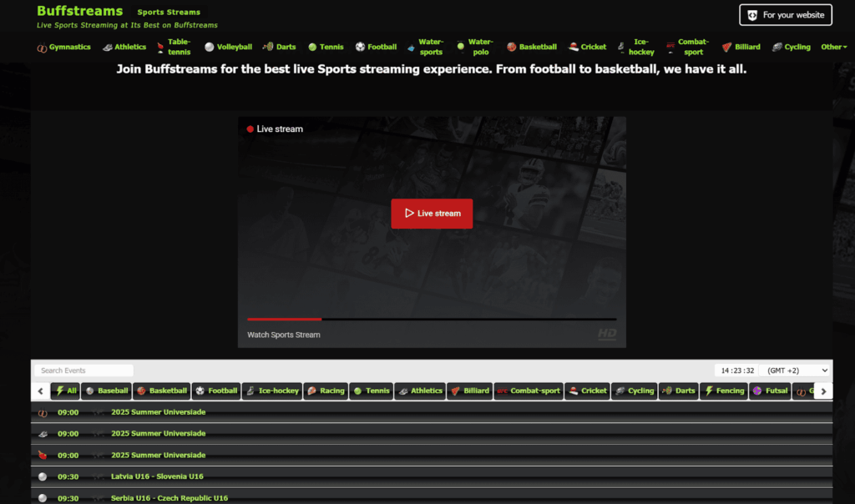The height and width of the screenshot is (504, 855).
Task: Click the Gymnastics icon in top navigation
Action: tap(42, 48)
